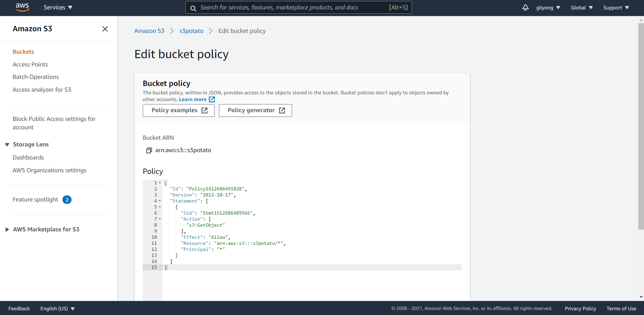Copy the bucket ARN with copy icon
Image resolution: width=644 pixels, height=315 pixels.
click(x=149, y=150)
